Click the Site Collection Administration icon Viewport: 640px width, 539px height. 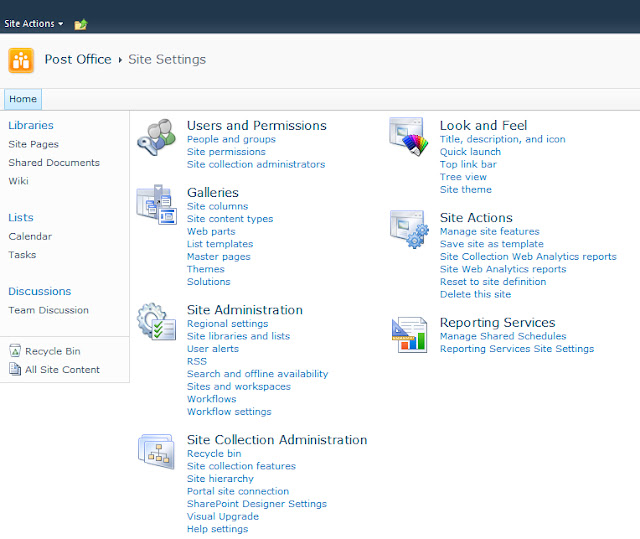[x=155, y=451]
